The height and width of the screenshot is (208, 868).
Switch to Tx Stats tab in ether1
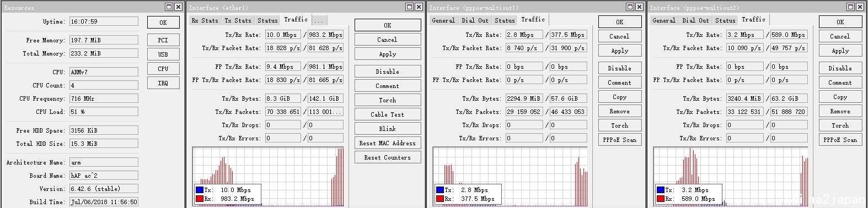238,20
